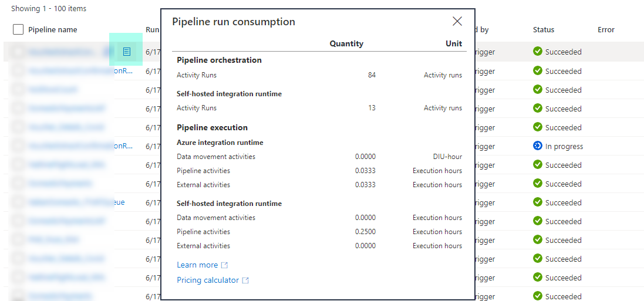644x301 pixels.
Task: Open the Learn more link
Action: (x=197, y=265)
